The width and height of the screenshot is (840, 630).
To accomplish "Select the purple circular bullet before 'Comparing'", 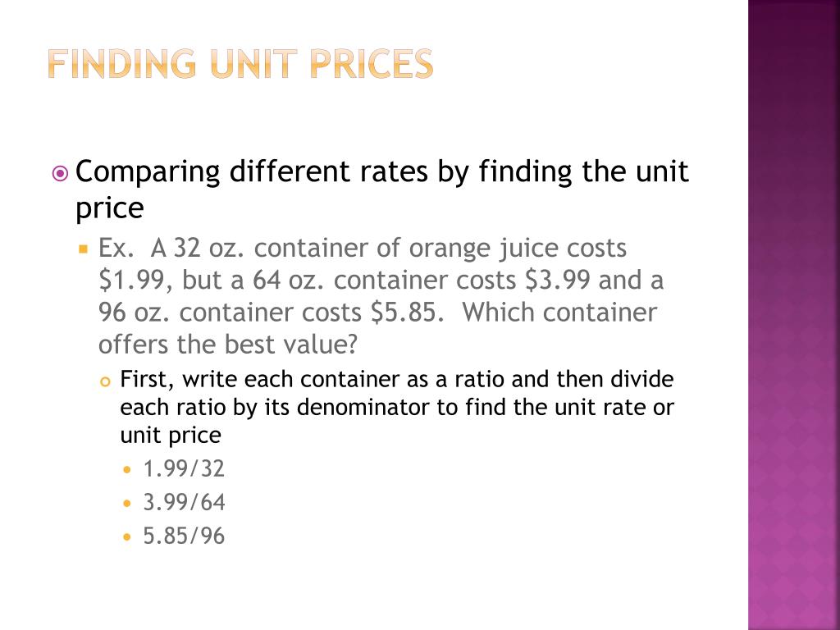I will point(60,174).
